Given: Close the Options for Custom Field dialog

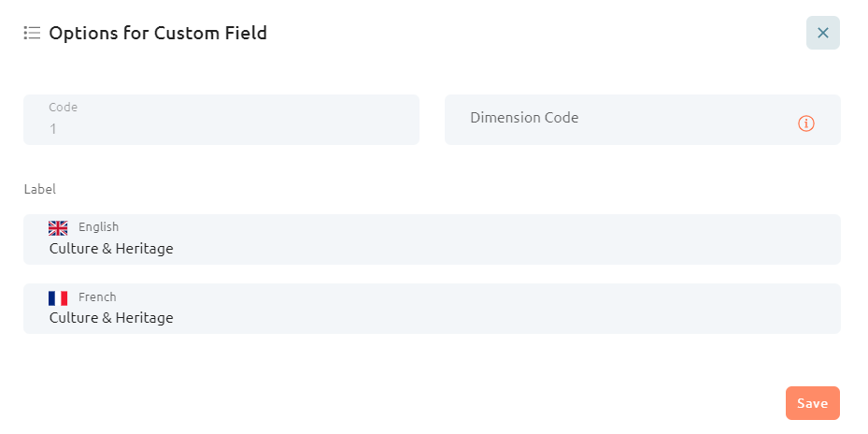Looking at the screenshot, I should coord(822,33).
